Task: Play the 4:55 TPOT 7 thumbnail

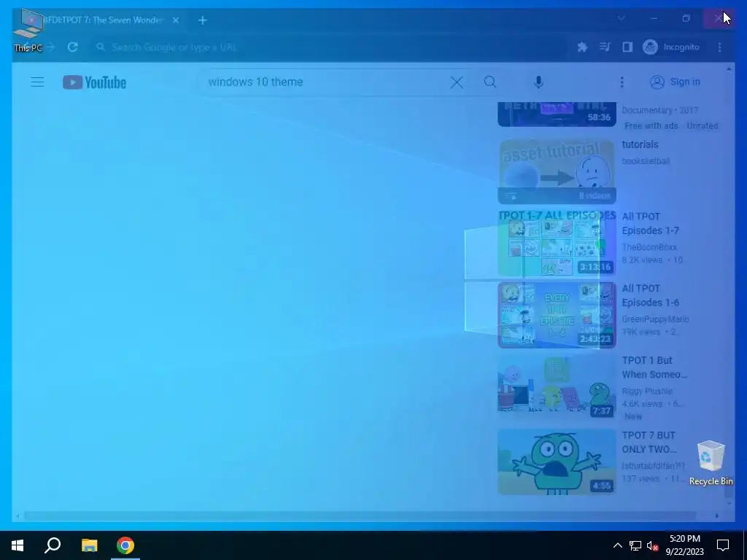Action: 557,462
